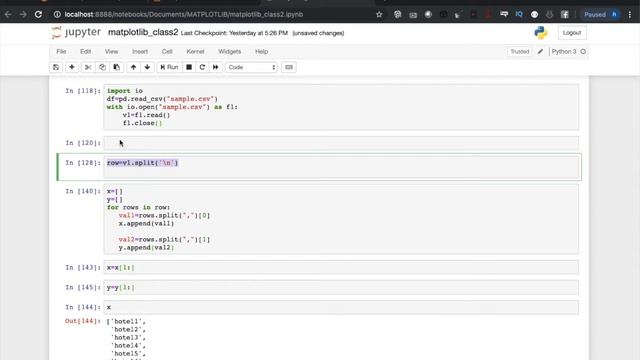Click cell containing y=y[1:]
Screen dimensions: 640x360
click(x=341, y=287)
